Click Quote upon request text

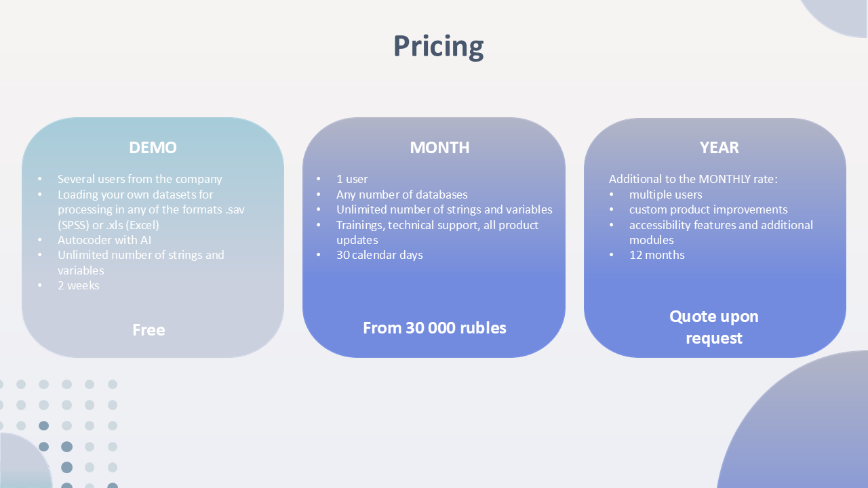click(x=714, y=327)
